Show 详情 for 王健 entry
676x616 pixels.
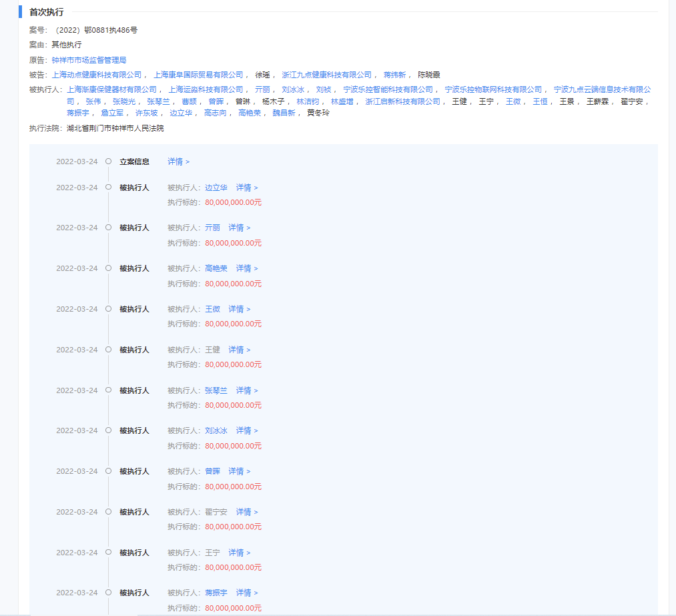(x=239, y=350)
